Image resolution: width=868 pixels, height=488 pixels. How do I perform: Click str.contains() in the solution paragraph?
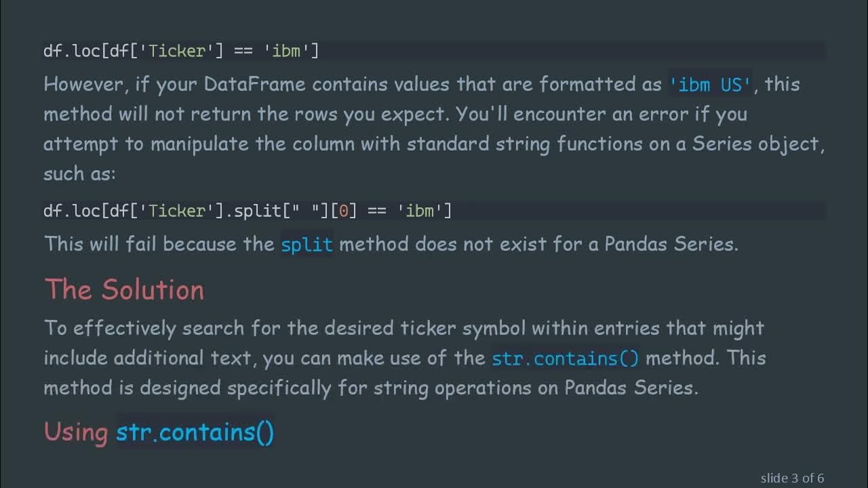(565, 358)
